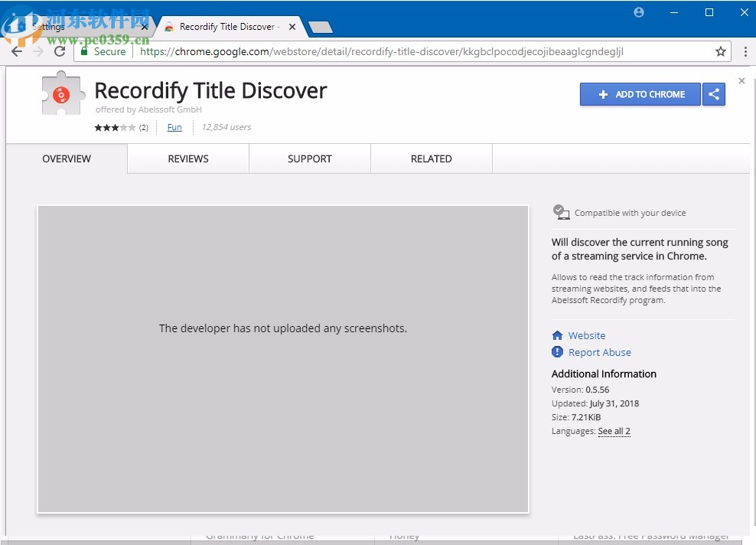Reload the page with the refresh icon
756x545 pixels.
pos(60,51)
